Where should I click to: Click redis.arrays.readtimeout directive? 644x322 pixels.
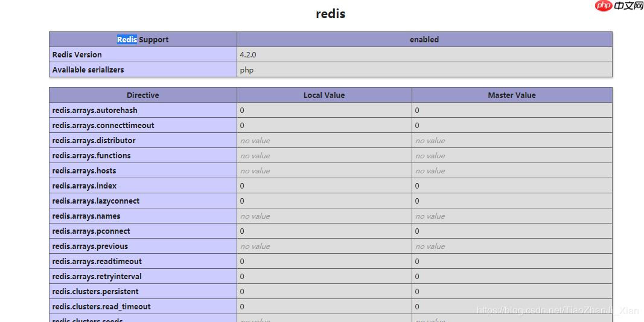tap(97, 262)
